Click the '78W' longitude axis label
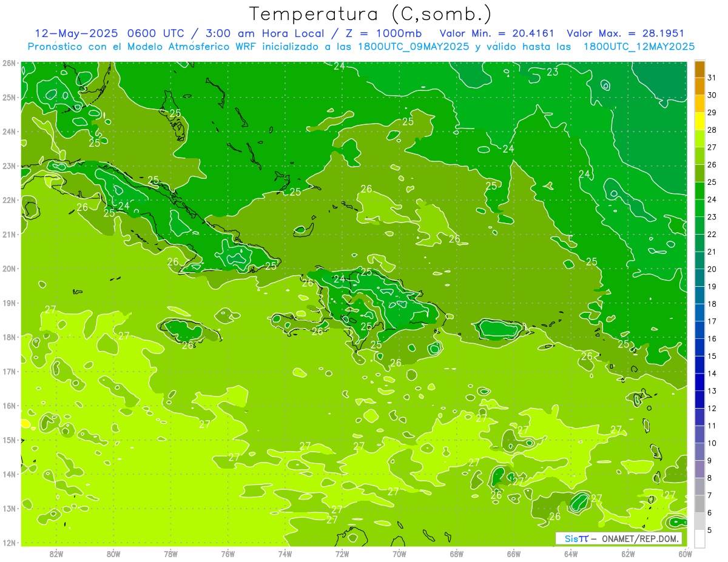The image size is (728, 562). point(170,554)
